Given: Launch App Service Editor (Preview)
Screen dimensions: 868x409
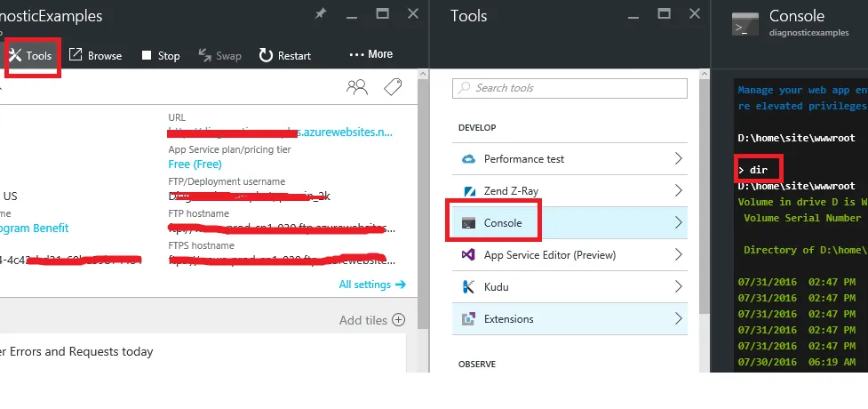Looking at the screenshot, I should point(549,255).
